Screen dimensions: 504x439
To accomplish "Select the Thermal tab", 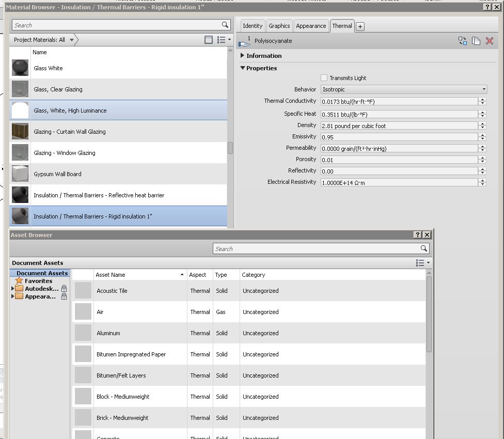I will 342,26.
